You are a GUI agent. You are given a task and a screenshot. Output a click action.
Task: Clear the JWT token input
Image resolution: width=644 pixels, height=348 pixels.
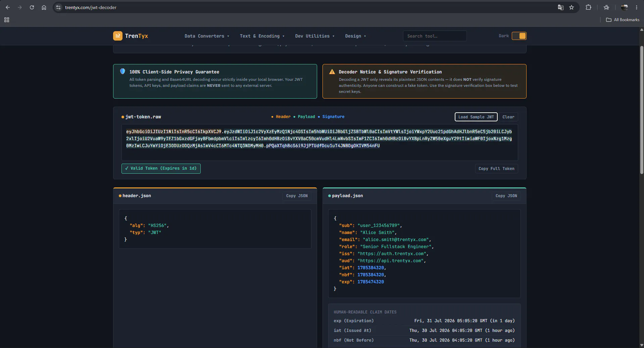coord(508,117)
